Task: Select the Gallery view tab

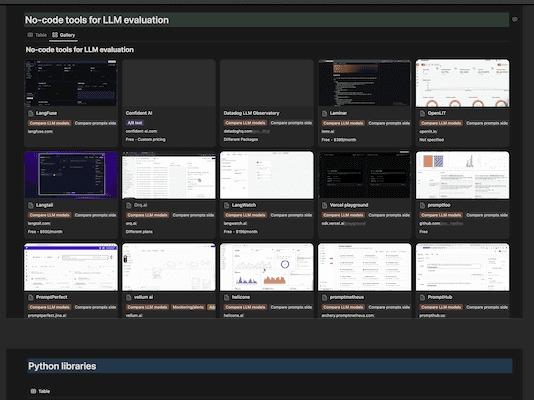Action: (x=64, y=35)
